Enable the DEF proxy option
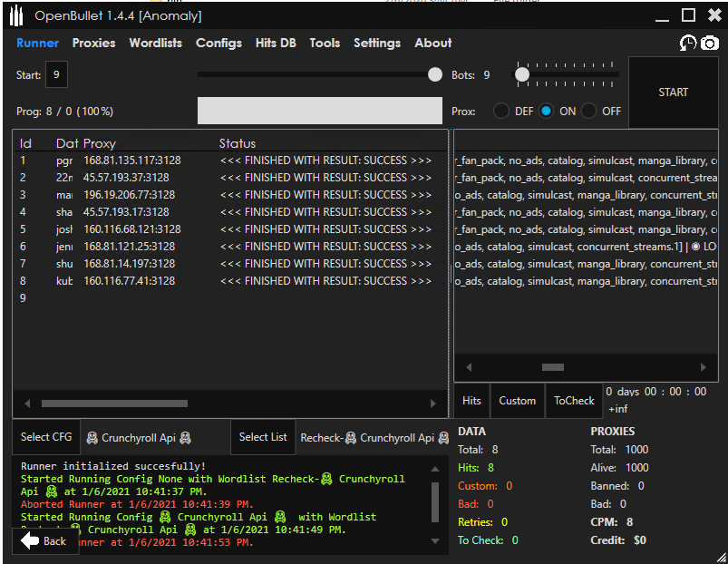728x564 pixels. click(x=502, y=111)
